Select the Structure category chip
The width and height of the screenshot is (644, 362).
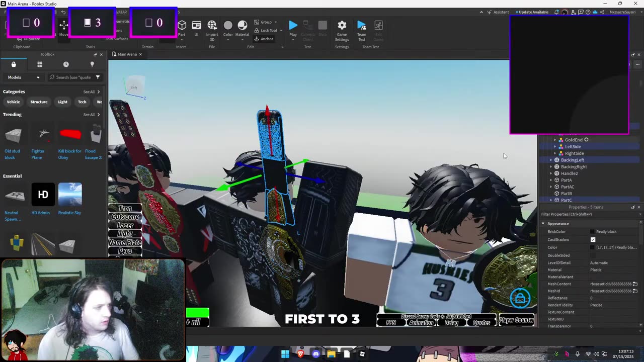(x=39, y=102)
